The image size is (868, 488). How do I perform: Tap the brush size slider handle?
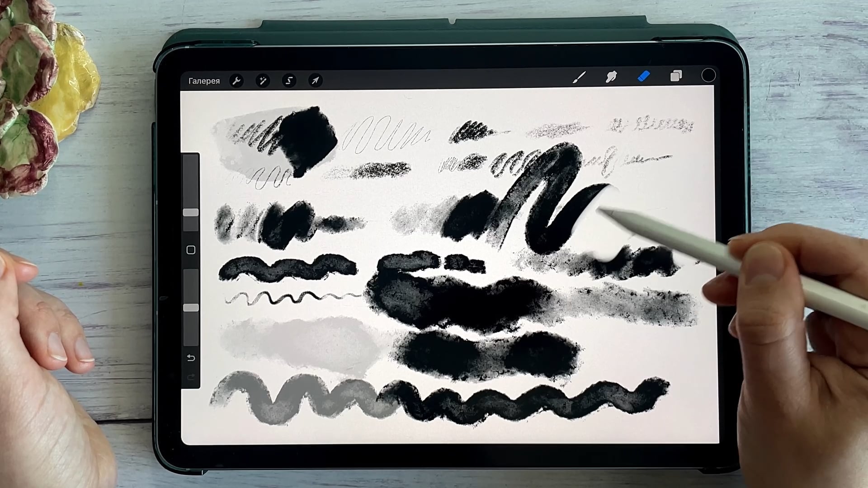[x=190, y=212]
